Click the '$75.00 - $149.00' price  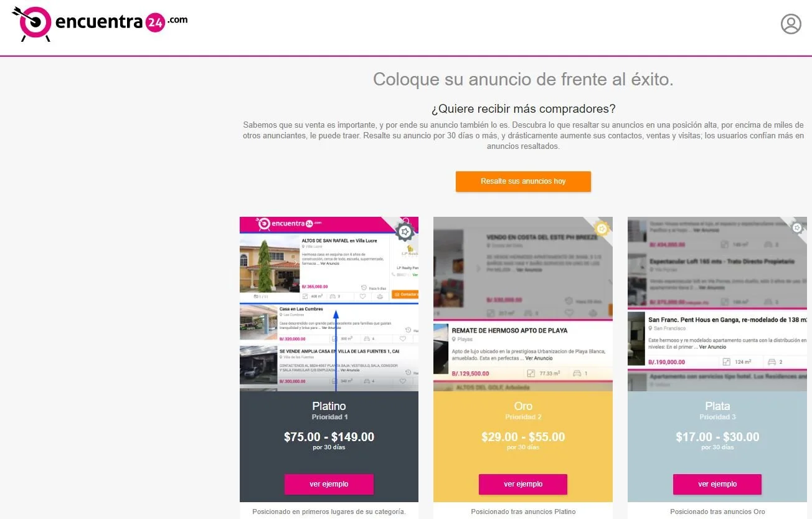pyautogui.click(x=329, y=437)
